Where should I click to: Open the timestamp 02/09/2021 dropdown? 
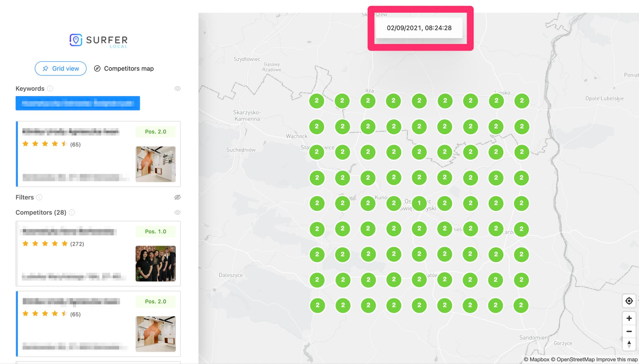(x=419, y=28)
